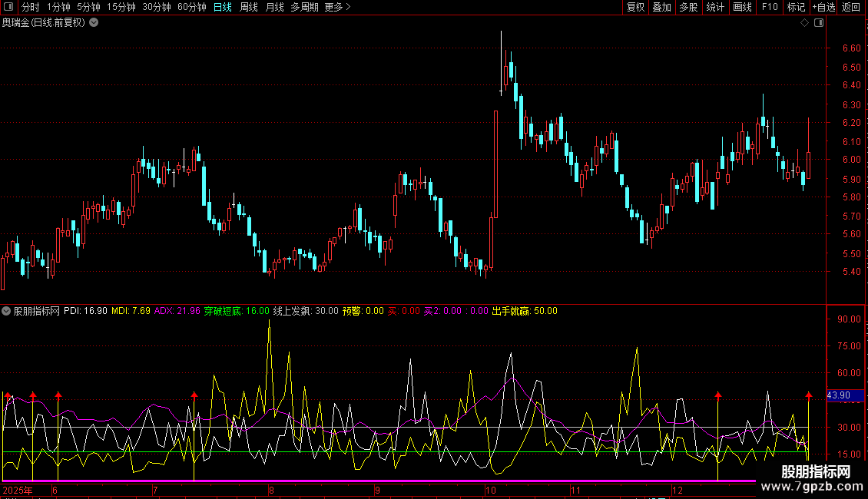
Task: Toggle the left sidebar panel icon
Action: 8,8
